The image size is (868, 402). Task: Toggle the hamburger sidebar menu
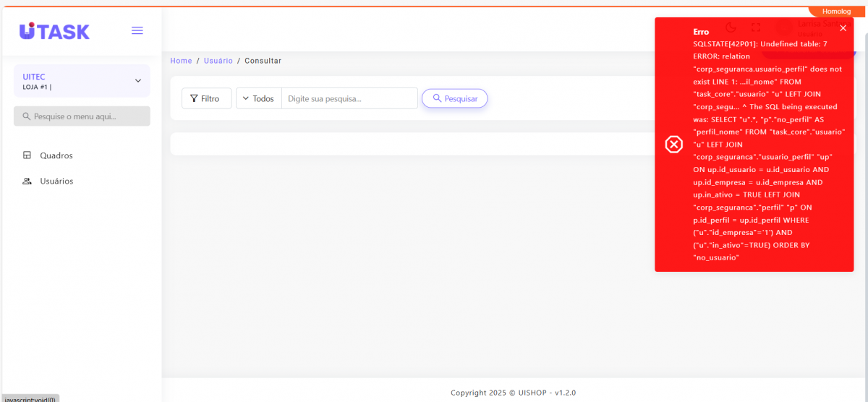137,30
